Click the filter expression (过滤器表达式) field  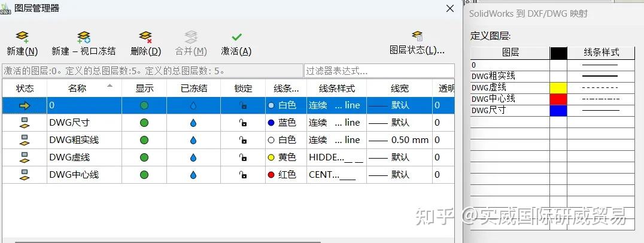379,71
